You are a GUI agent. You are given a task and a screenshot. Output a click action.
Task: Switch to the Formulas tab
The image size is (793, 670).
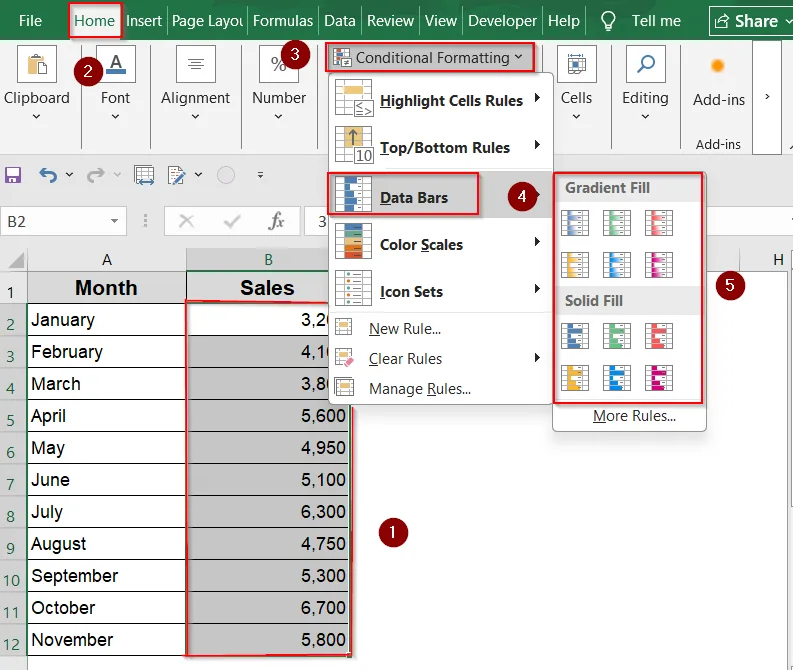click(283, 21)
